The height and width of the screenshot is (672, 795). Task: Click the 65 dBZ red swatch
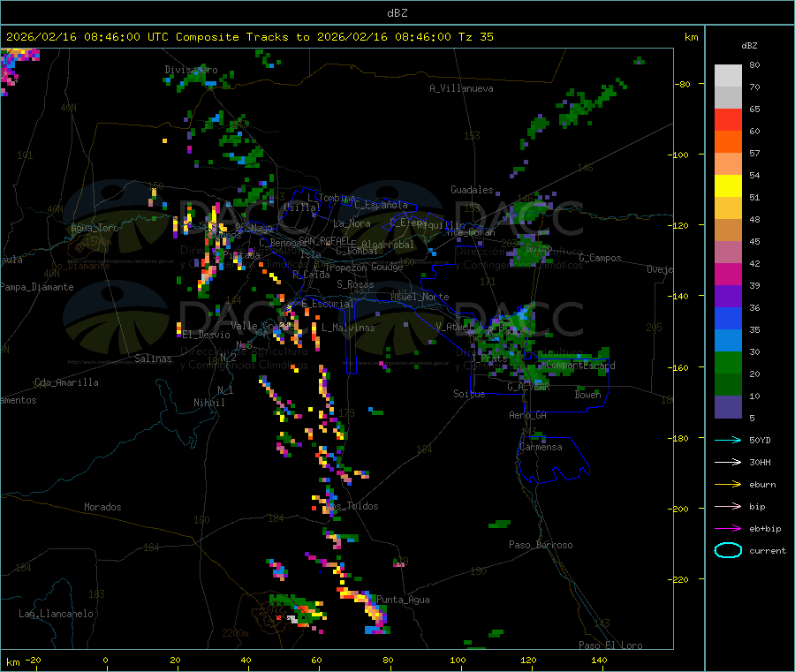(x=728, y=119)
